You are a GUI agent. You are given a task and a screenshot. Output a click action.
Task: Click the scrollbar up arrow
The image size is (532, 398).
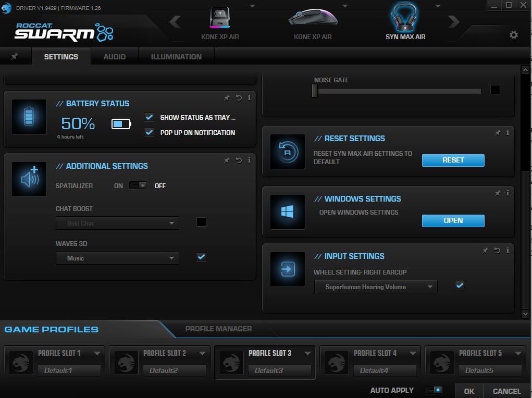click(525, 70)
